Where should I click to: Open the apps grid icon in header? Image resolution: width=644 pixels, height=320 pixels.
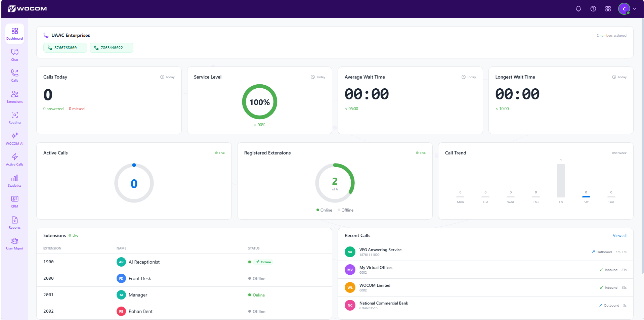(608, 9)
